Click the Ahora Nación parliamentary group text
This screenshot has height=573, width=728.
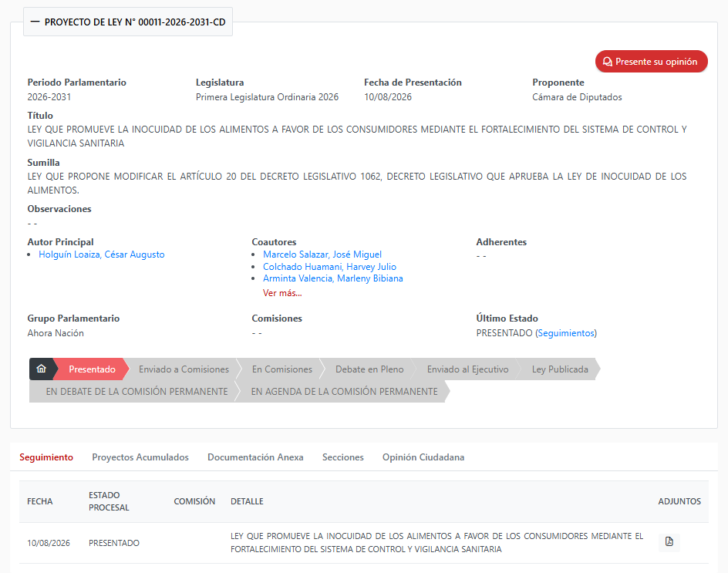pos(56,333)
